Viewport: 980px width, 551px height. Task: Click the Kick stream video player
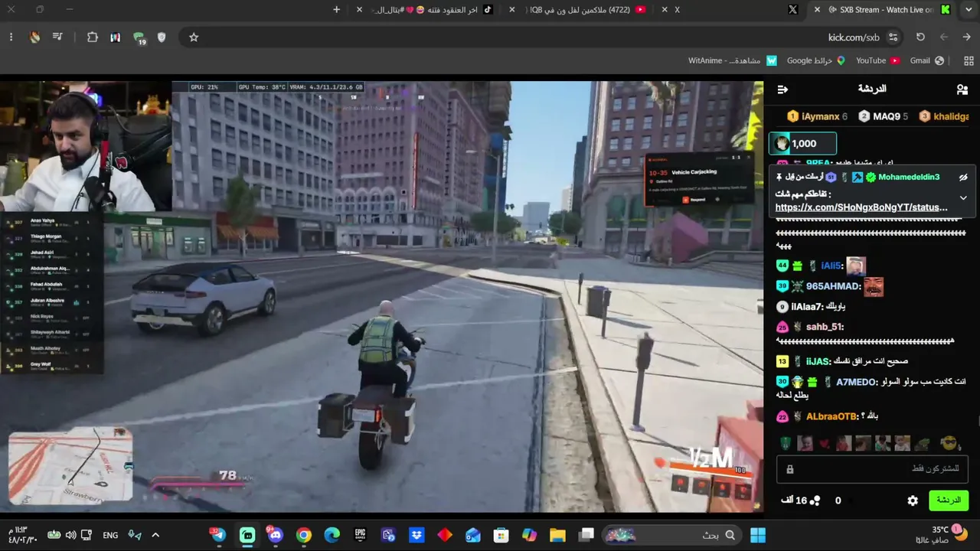(x=381, y=297)
